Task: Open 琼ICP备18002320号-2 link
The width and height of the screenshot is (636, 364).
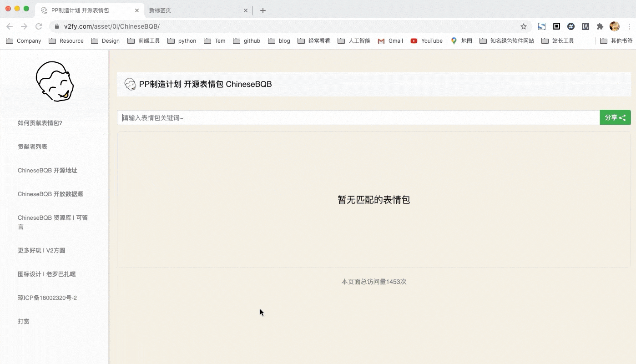Action: (x=47, y=298)
